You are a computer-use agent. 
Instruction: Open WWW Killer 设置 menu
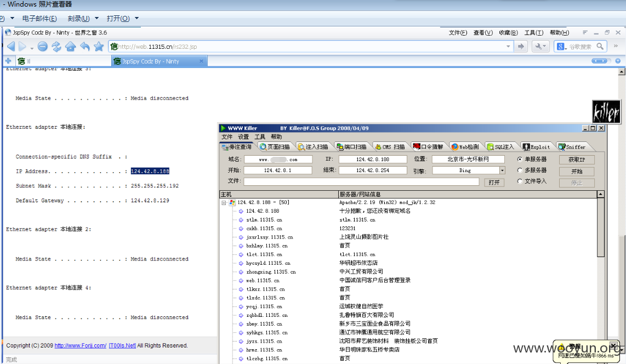pyautogui.click(x=243, y=137)
